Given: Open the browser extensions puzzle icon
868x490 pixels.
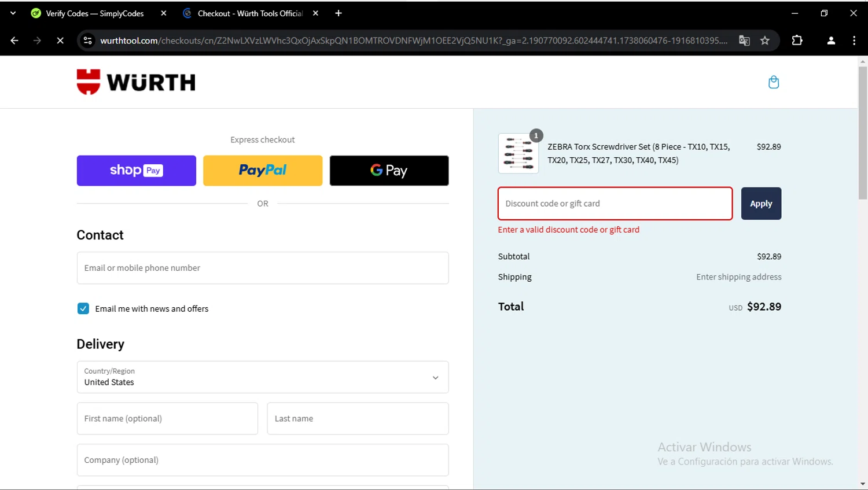Looking at the screenshot, I should (797, 40).
